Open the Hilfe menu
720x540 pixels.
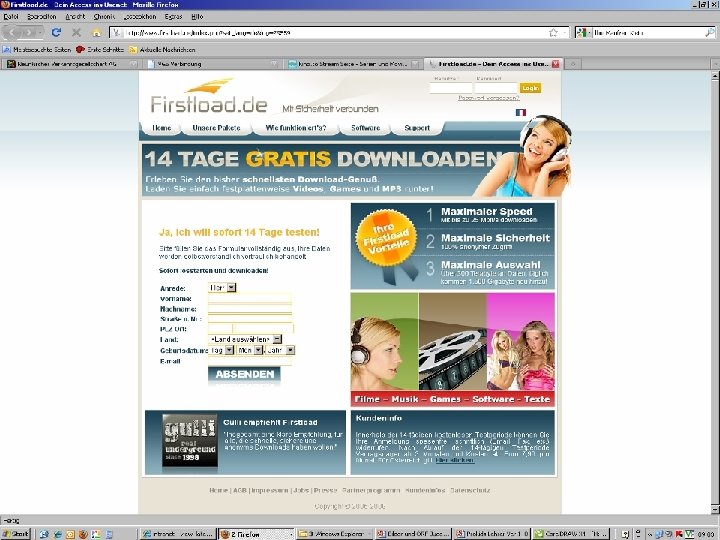pyautogui.click(x=197, y=16)
